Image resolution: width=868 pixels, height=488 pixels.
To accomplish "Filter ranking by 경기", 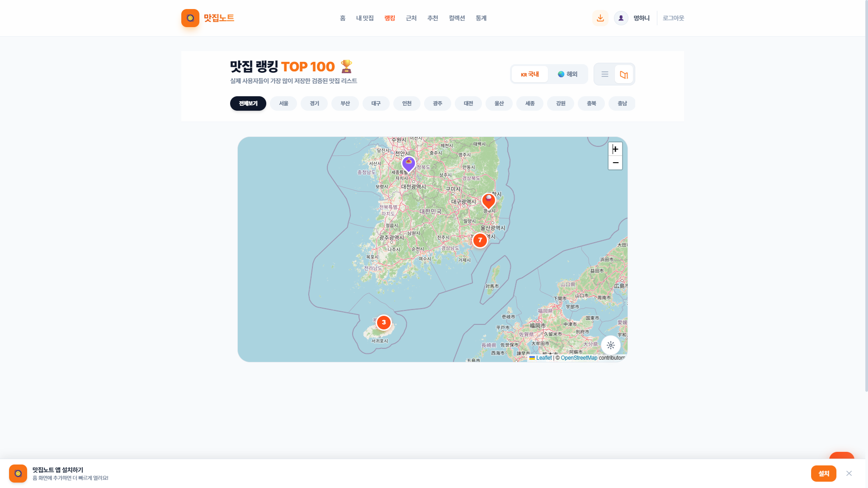I will tap(314, 103).
